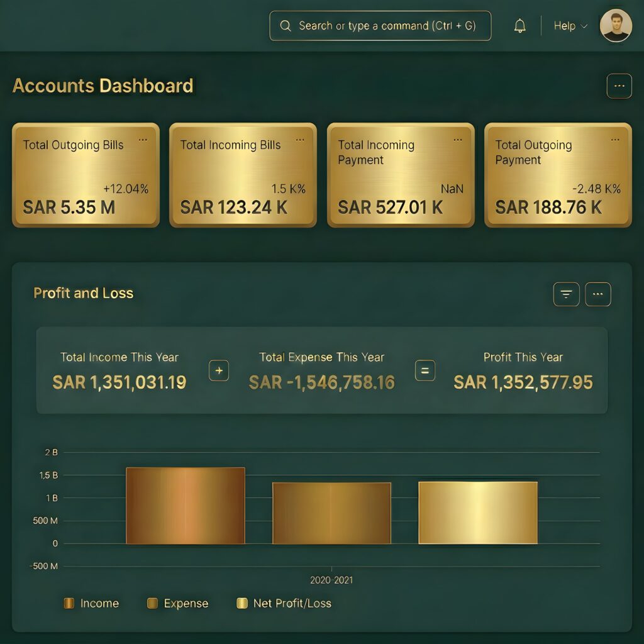Open the Profit and Loss more-options menu
Screen dimensions: 644x644
(597, 294)
